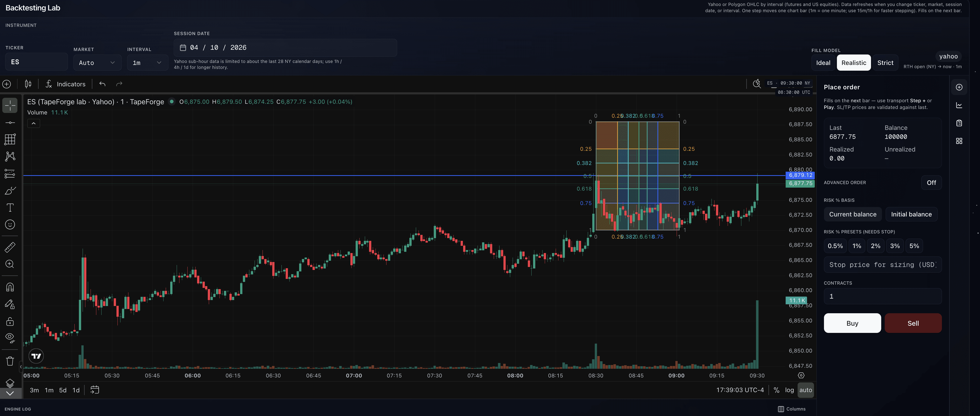The image size is (980, 416).
Task: Click the trash remove drawings icon
Action: click(10, 361)
